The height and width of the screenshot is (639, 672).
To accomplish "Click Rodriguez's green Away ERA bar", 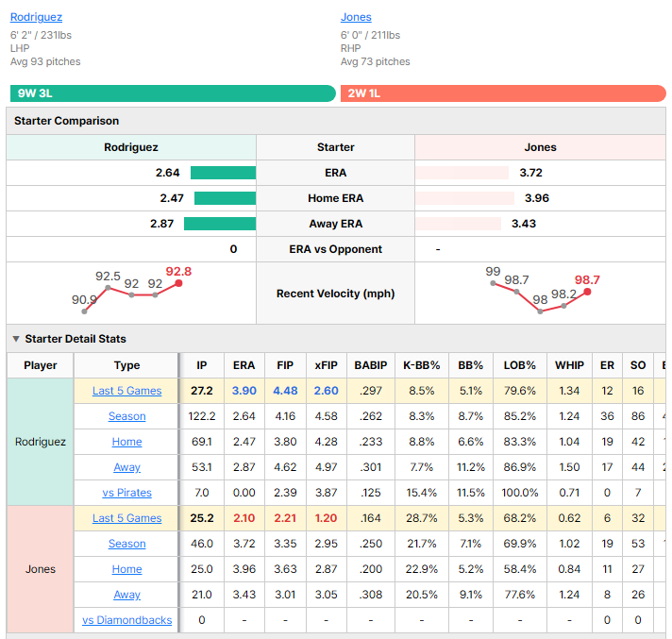I will (220, 224).
